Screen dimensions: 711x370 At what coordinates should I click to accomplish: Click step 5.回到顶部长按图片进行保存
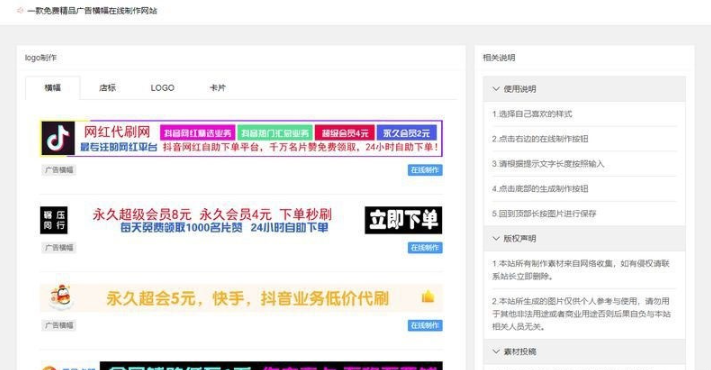[544, 214]
